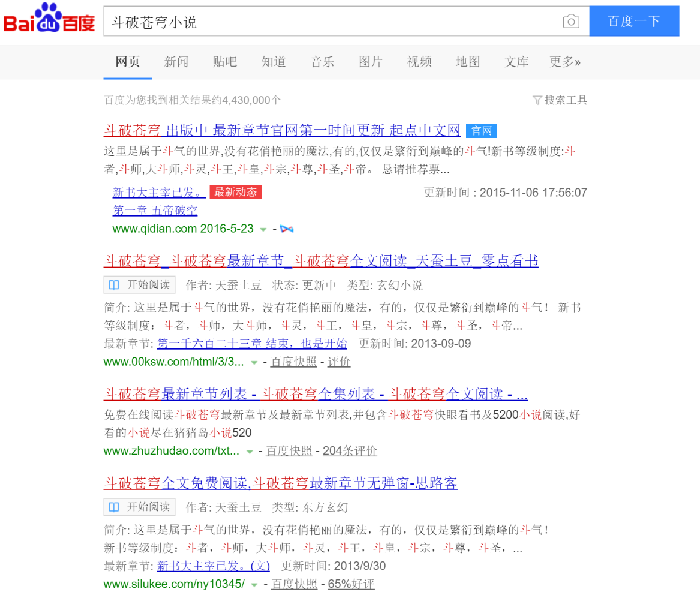Open 百度快照 for 00ksw result
The width and height of the screenshot is (700, 598).
click(x=294, y=362)
